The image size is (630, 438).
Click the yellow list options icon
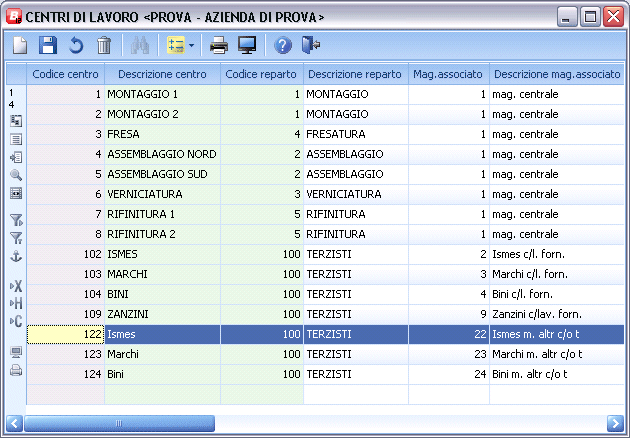(x=176, y=45)
